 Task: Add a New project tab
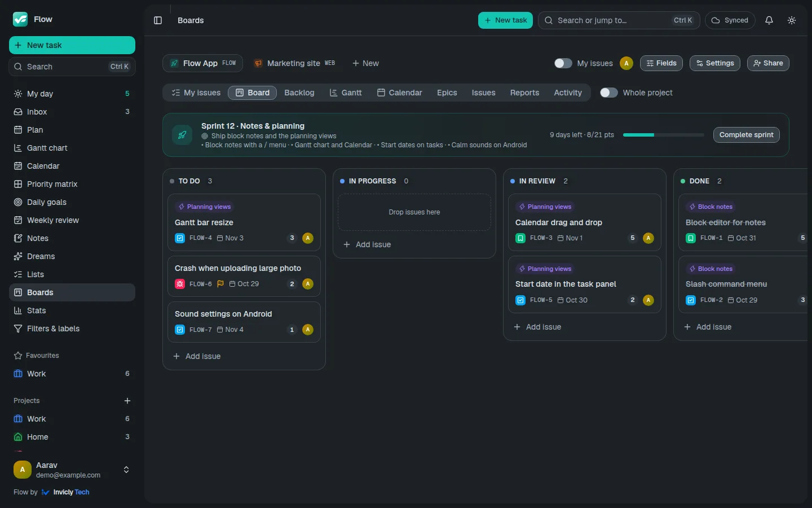(365, 63)
